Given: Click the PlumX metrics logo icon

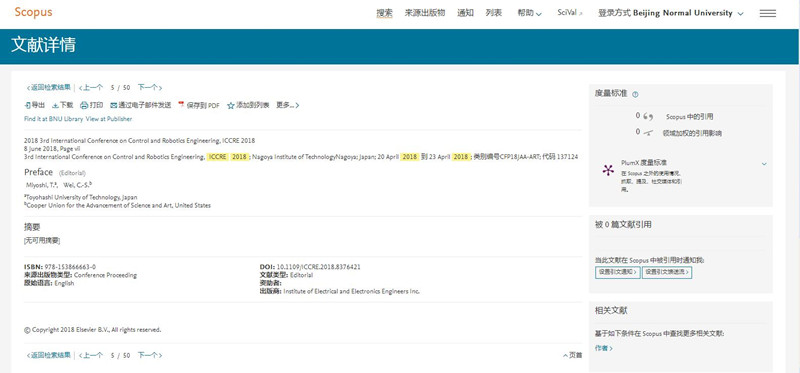Looking at the screenshot, I should pyautogui.click(x=608, y=171).
